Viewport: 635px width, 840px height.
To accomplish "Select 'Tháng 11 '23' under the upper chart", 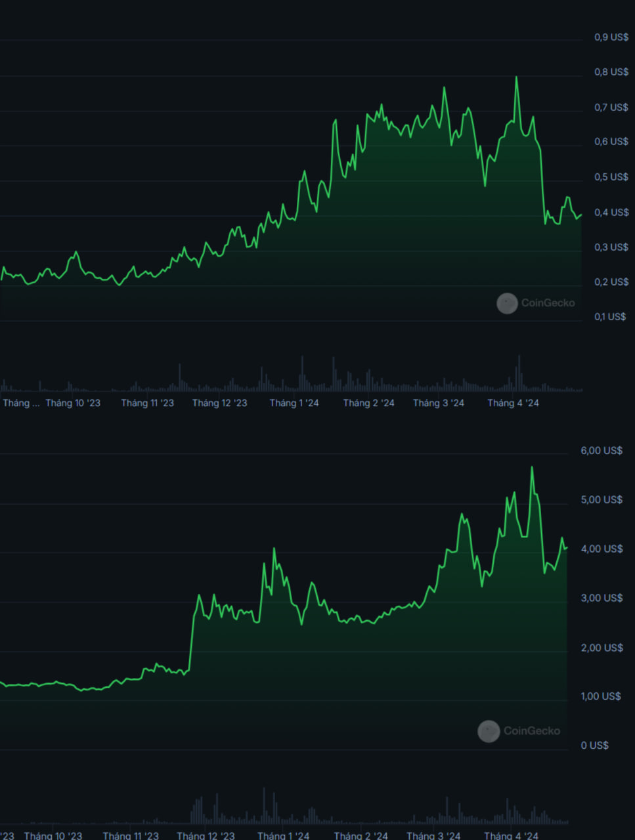I will 148,403.
